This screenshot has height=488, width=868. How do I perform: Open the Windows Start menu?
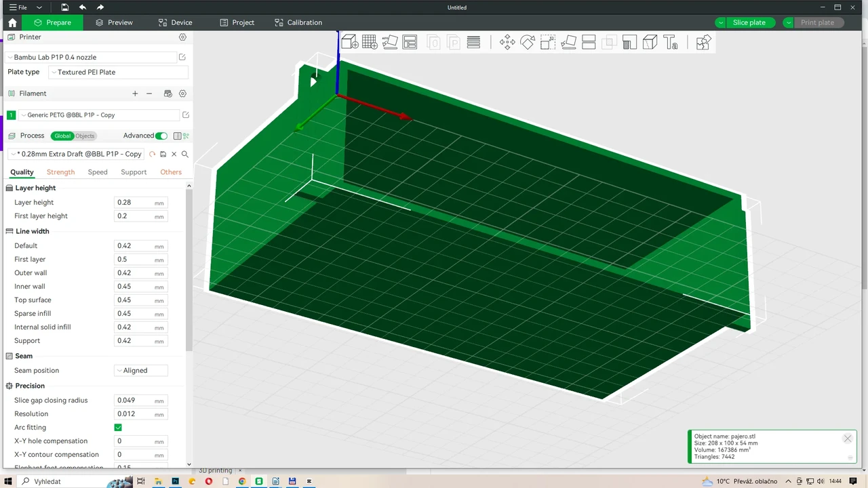pos(8,481)
